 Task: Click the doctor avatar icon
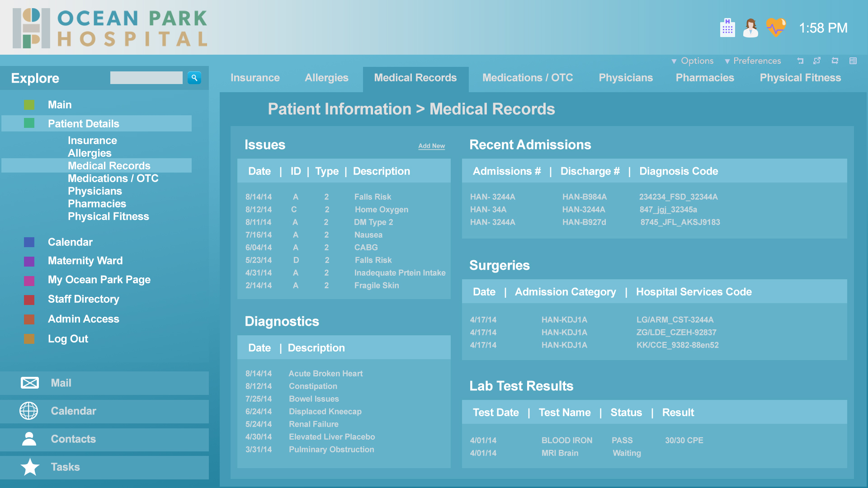point(750,28)
